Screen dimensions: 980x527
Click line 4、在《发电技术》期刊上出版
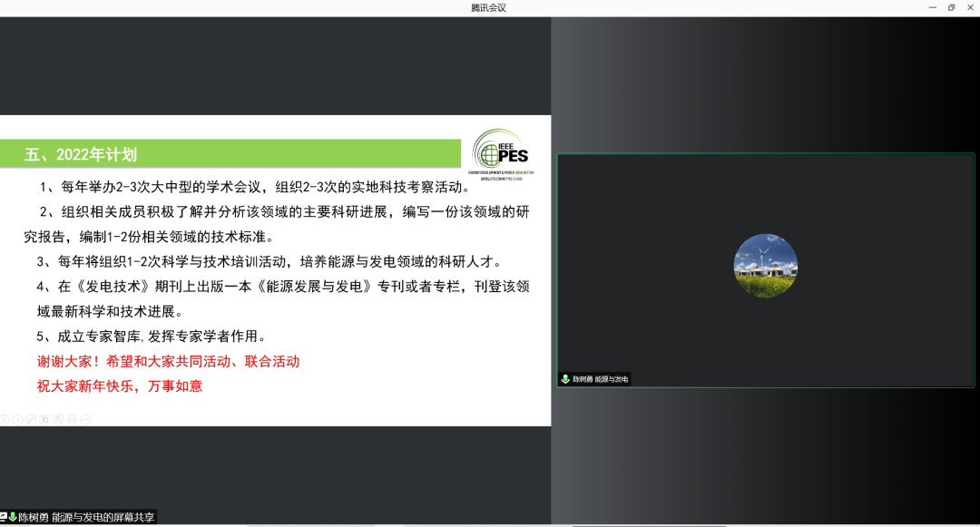coord(283,287)
